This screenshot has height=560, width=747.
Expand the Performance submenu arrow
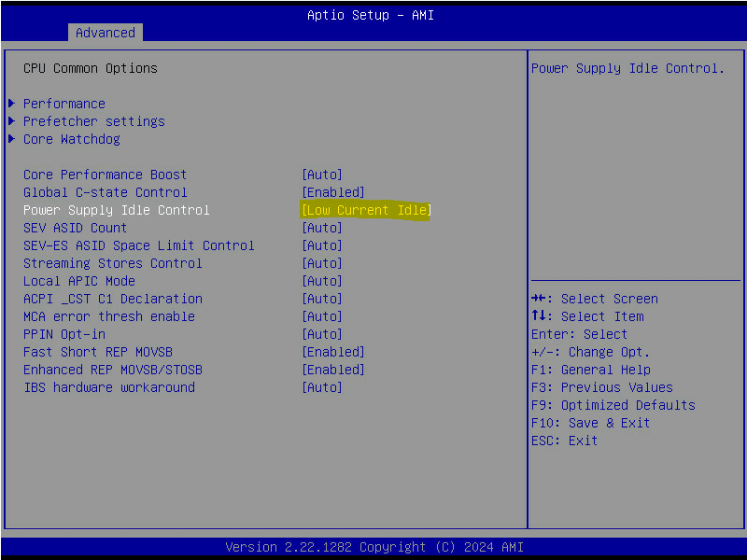(x=12, y=104)
